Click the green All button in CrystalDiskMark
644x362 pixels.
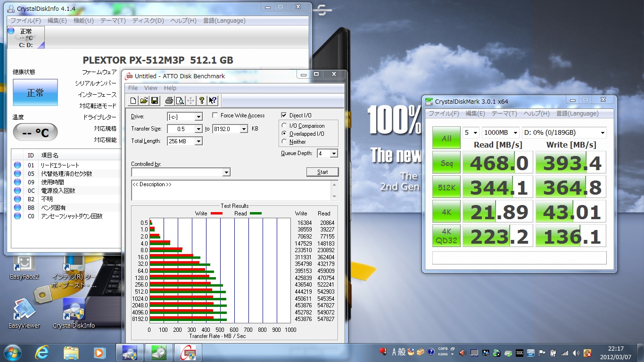click(x=446, y=139)
